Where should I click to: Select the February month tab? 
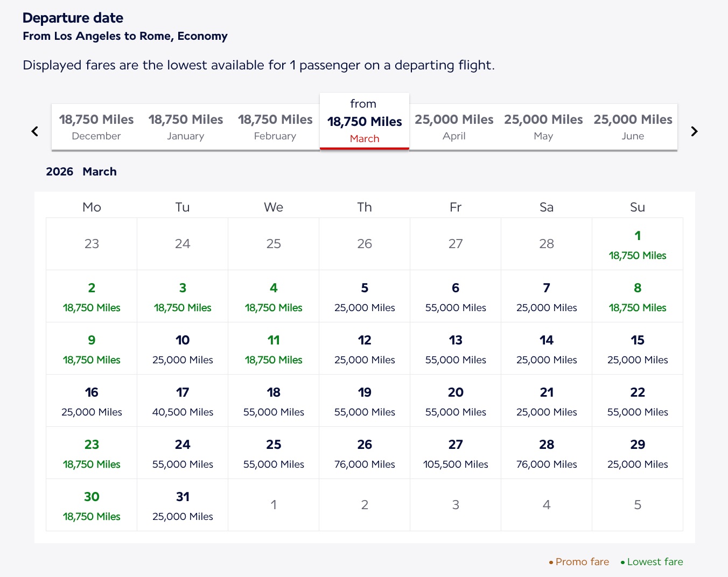pos(275,127)
